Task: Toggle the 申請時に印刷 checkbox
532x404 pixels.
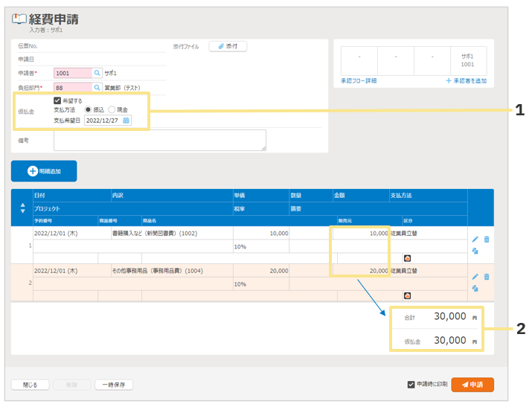Action: [411, 385]
